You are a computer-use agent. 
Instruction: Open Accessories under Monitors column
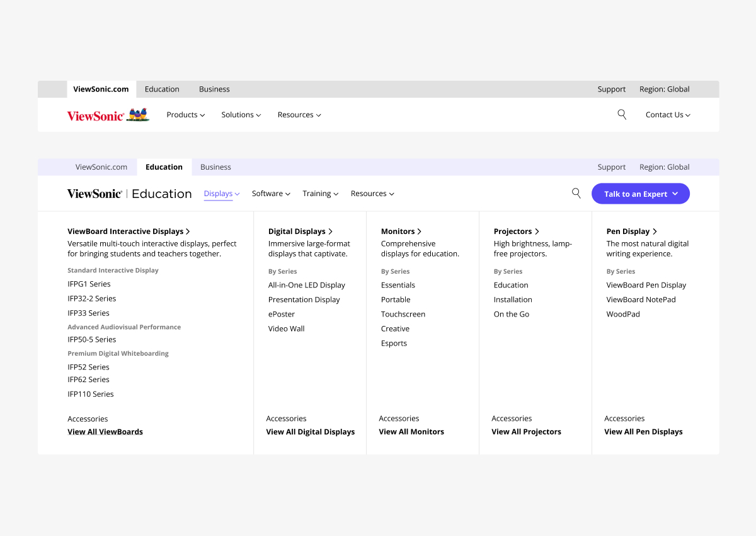pyautogui.click(x=399, y=419)
